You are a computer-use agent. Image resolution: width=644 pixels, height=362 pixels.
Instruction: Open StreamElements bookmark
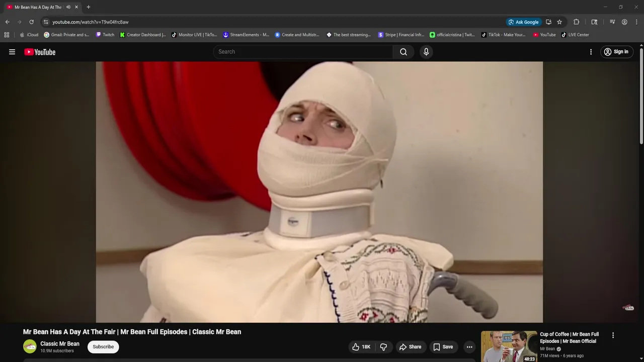point(246,35)
